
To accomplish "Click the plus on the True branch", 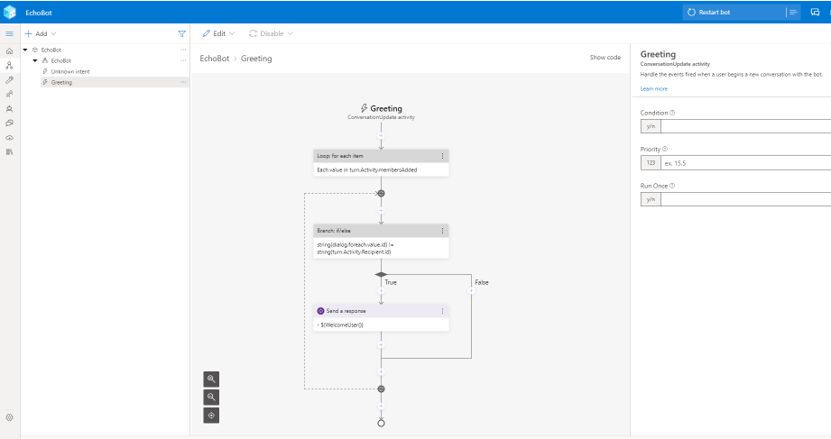I will 381,291.
